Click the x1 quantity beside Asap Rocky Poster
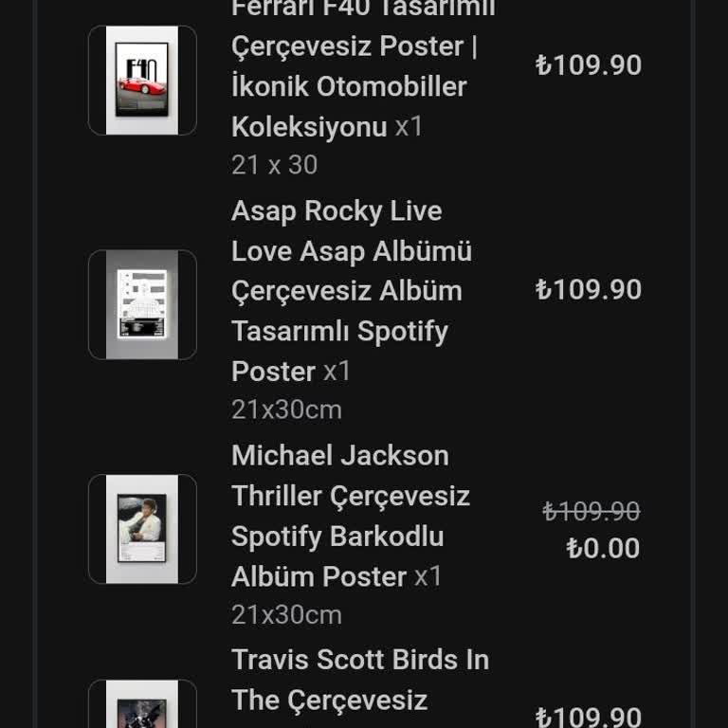728x728 pixels. click(x=337, y=371)
